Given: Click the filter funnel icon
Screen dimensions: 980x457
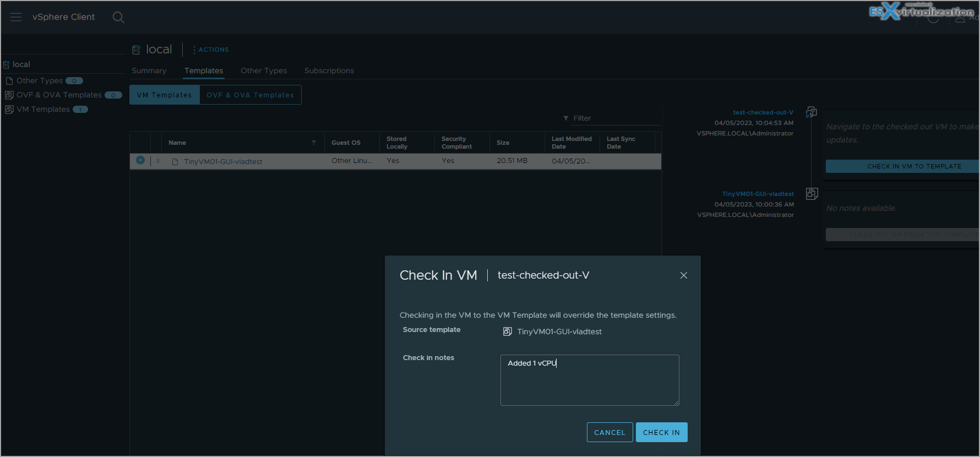Looking at the screenshot, I should [x=565, y=118].
